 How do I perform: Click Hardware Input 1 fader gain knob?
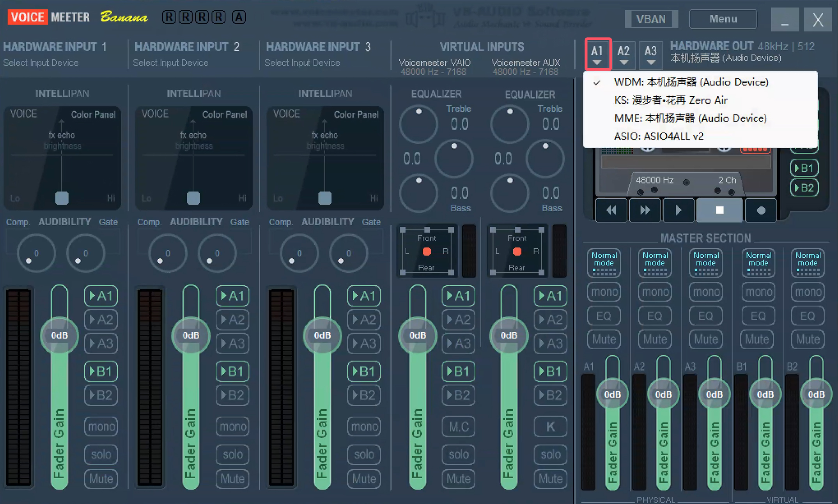59,336
